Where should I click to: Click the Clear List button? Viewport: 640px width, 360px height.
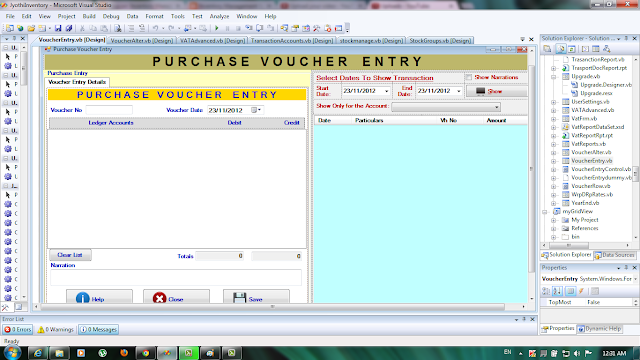70,255
